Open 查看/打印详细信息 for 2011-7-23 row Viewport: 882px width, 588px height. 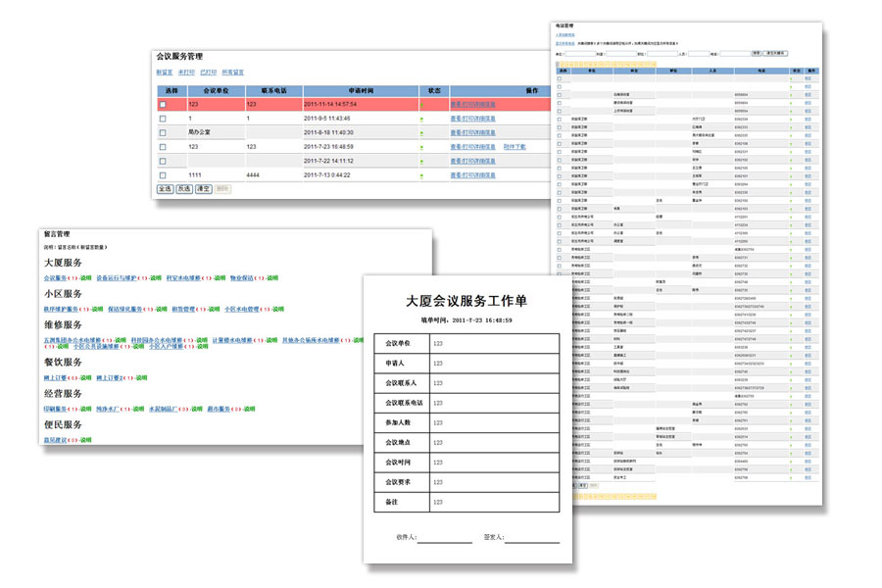click(x=473, y=147)
